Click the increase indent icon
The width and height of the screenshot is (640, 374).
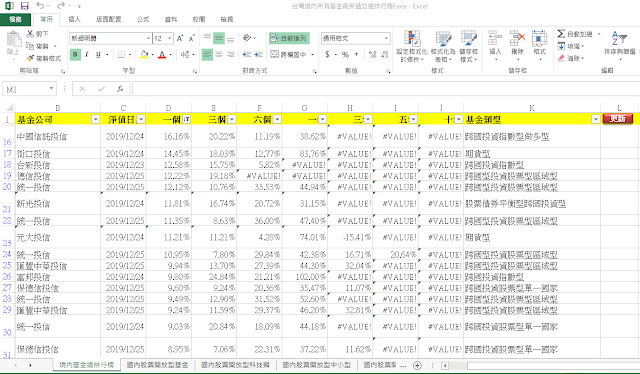coord(258,54)
